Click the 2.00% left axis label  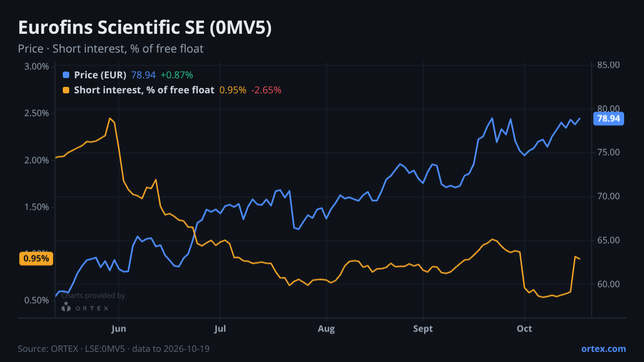[36, 160]
